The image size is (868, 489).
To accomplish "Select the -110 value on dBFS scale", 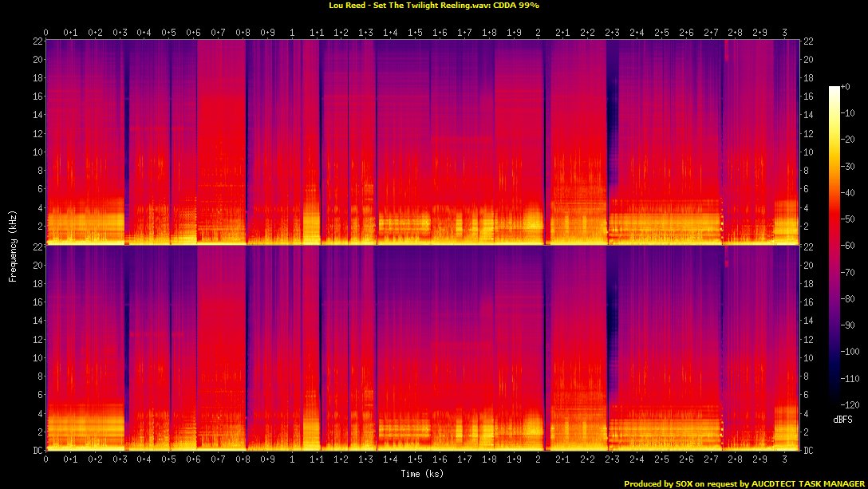I will click(850, 378).
